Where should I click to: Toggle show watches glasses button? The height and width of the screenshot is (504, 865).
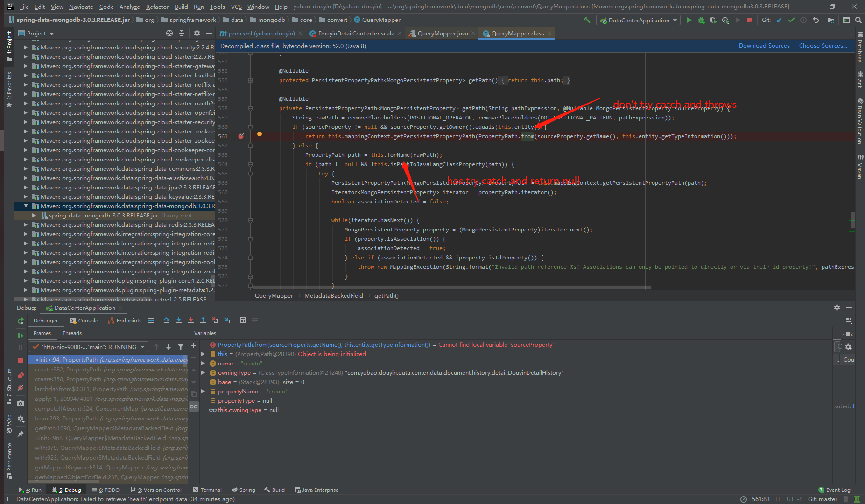pos(194,406)
